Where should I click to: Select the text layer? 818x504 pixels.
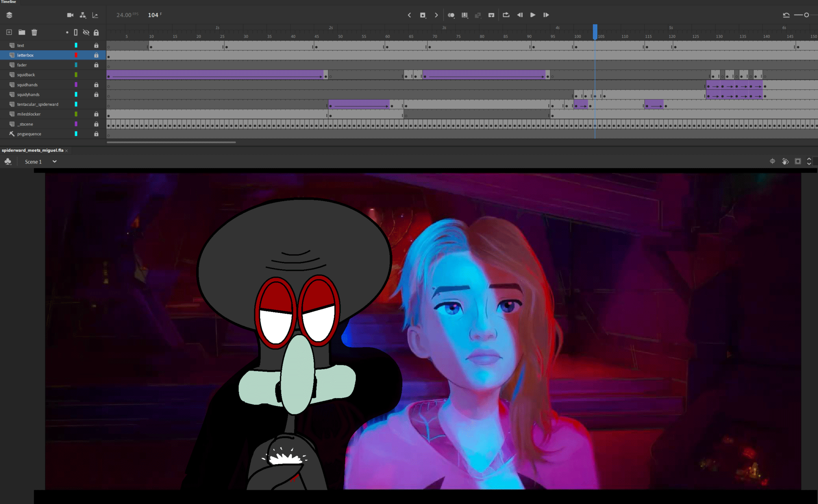click(x=20, y=45)
